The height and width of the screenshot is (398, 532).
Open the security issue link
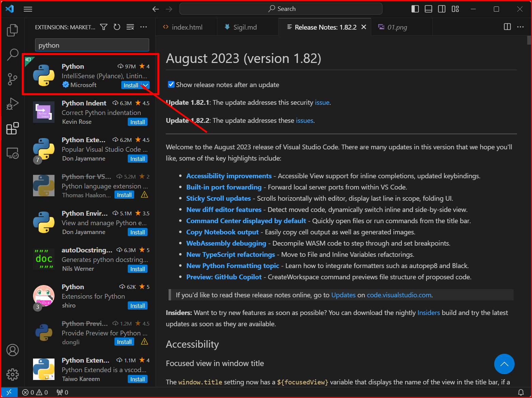[322, 102]
